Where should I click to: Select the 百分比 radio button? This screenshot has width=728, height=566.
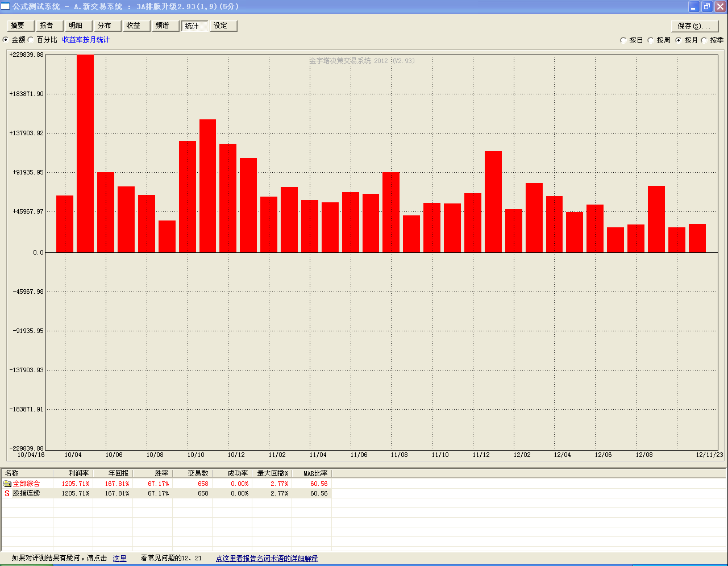(x=31, y=40)
